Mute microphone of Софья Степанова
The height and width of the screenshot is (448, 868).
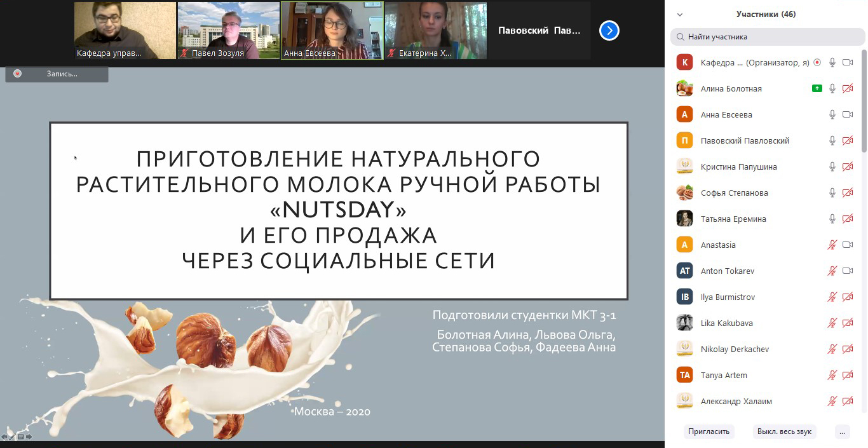coord(832,193)
